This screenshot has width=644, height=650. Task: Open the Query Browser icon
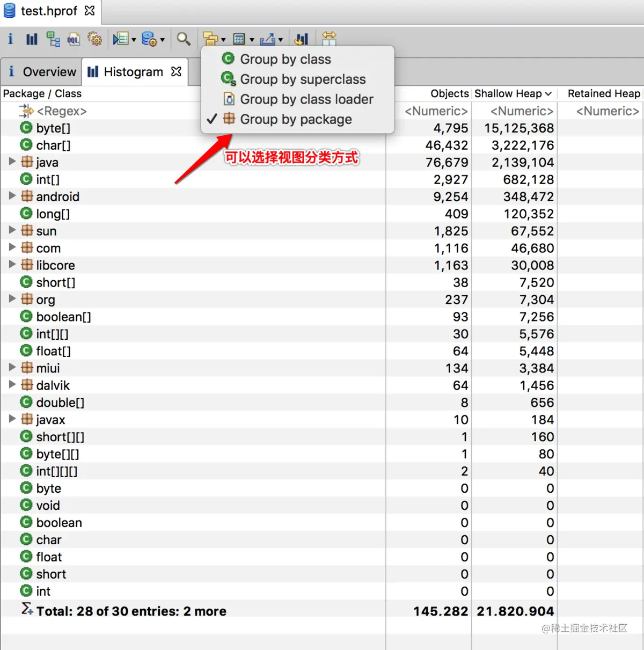121,39
